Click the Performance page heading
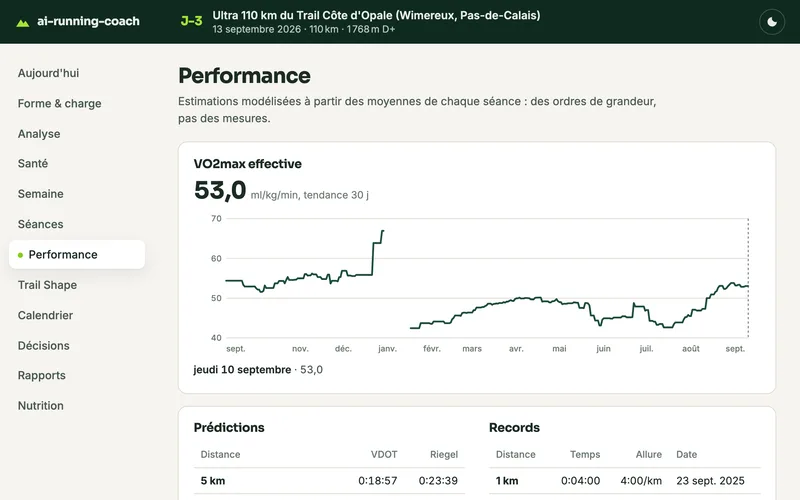The height and width of the screenshot is (500, 800). tap(244, 76)
